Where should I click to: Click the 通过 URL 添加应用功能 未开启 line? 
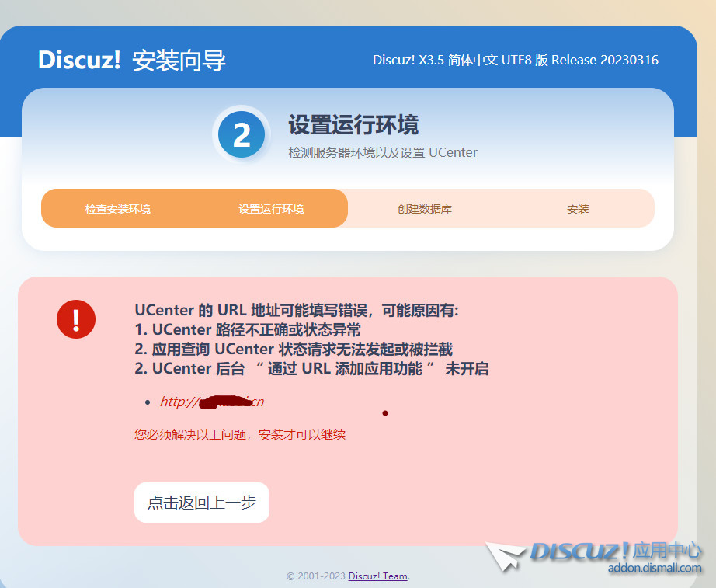311,368
